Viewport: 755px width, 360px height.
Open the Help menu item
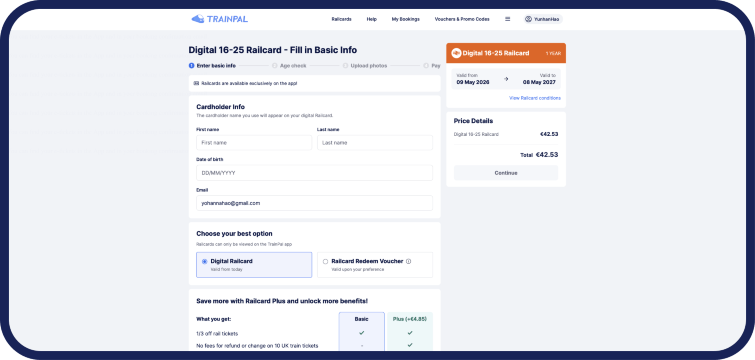pyautogui.click(x=372, y=19)
